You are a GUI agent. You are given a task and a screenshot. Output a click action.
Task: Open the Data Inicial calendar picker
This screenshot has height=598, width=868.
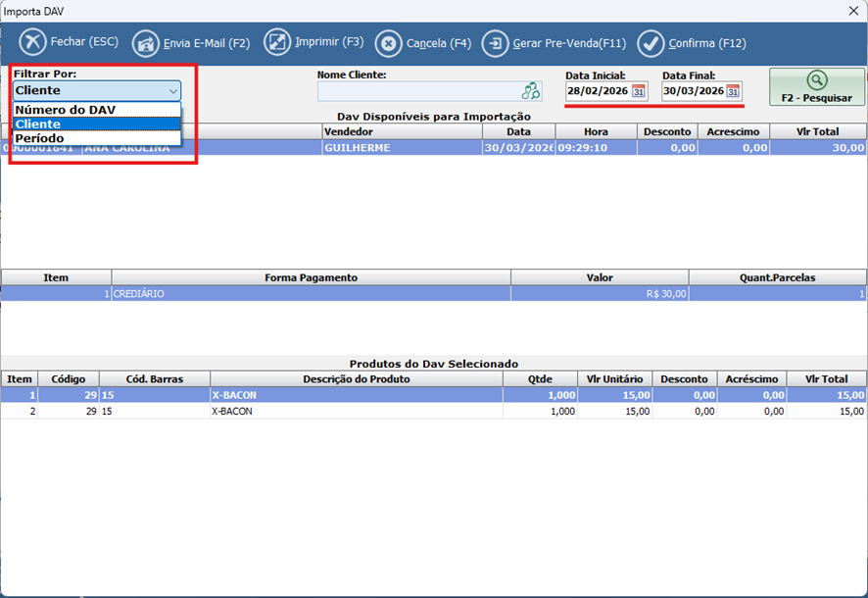[x=639, y=91]
